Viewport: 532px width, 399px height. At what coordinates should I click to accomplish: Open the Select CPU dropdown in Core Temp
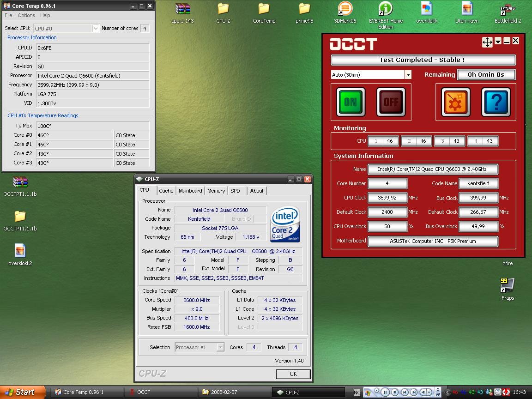96,29
